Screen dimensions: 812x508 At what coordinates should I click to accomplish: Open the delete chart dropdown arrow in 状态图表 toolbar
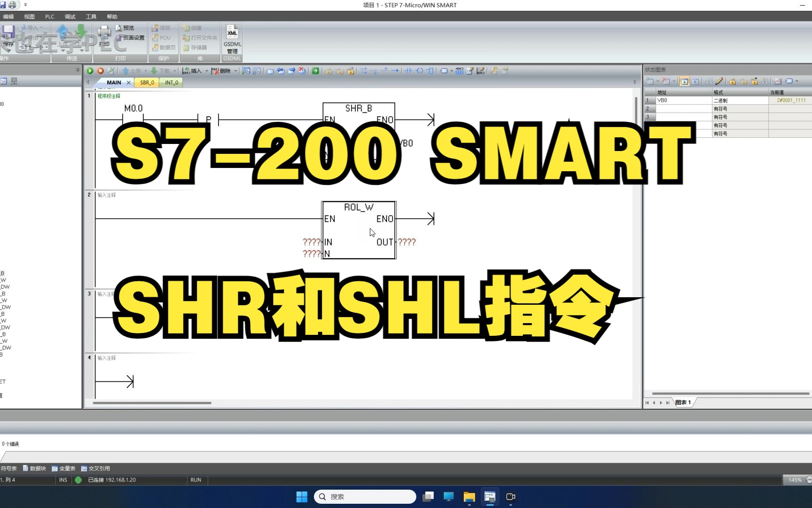click(x=674, y=81)
